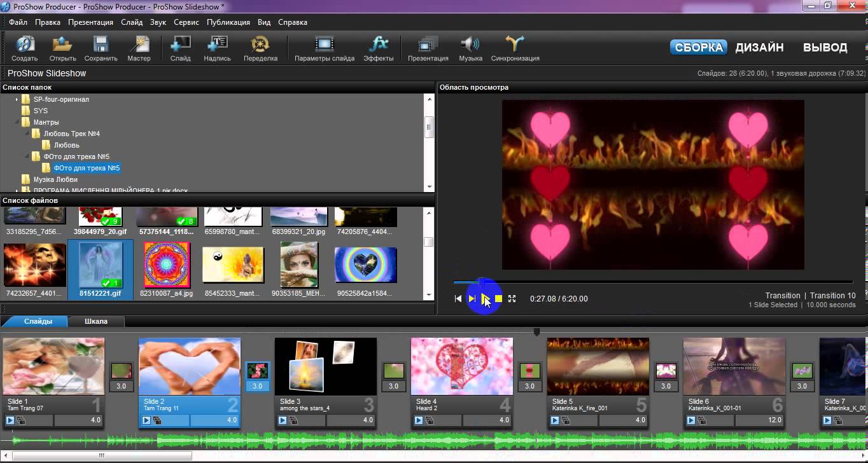The image size is (868, 463).
Task: Switch to the Шкала timeline tab
Action: click(96, 321)
